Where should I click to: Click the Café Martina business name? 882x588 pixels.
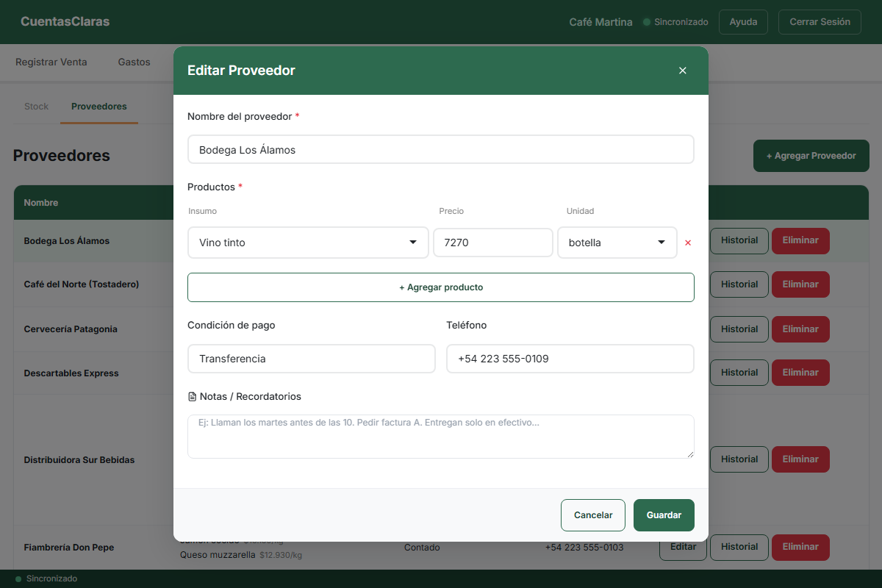pyautogui.click(x=600, y=22)
